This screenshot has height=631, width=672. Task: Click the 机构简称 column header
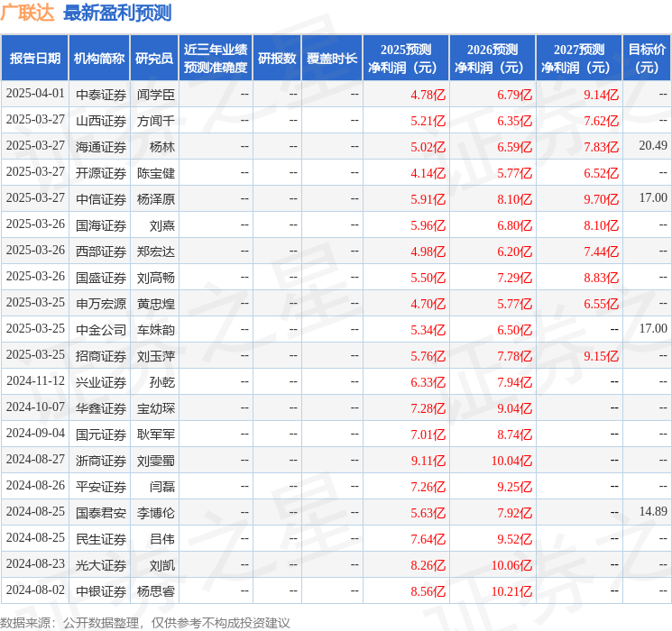[x=100, y=59]
